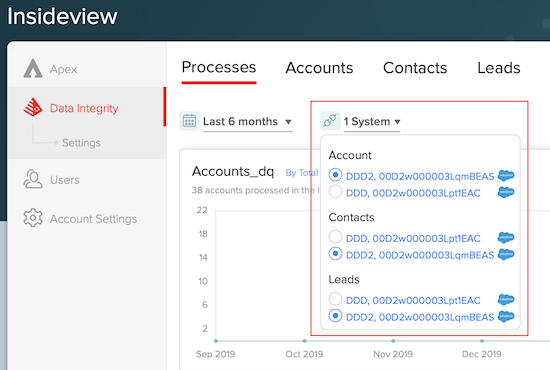Click the link icon beside 1 System

coord(330,121)
